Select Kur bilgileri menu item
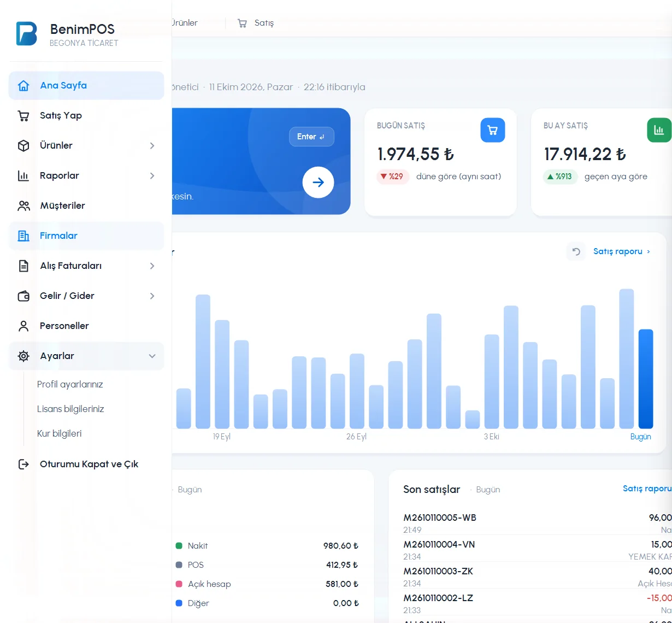Viewport: 672px width, 623px height. [x=59, y=433]
